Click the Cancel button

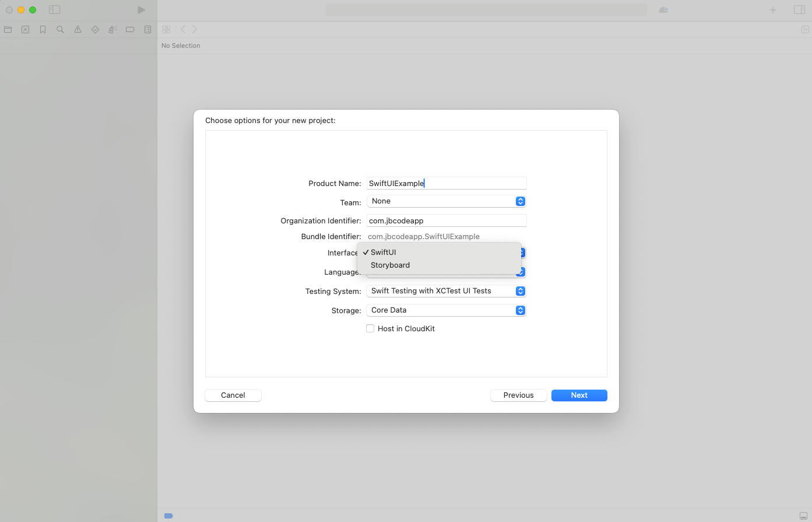coord(233,395)
